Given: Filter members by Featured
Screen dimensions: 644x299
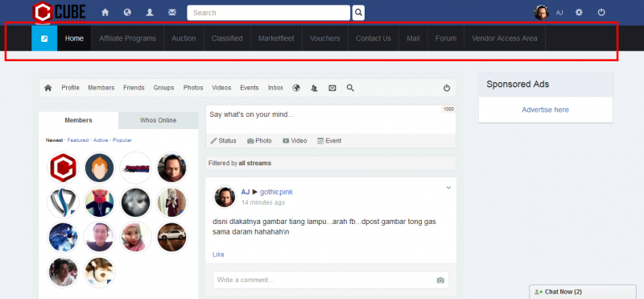Looking at the screenshot, I should click(x=78, y=140).
